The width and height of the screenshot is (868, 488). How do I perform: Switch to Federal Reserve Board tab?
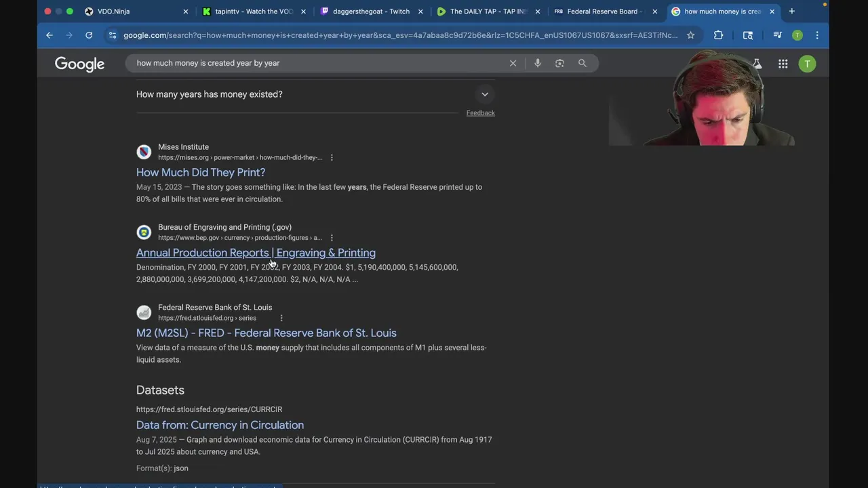tap(604, 12)
